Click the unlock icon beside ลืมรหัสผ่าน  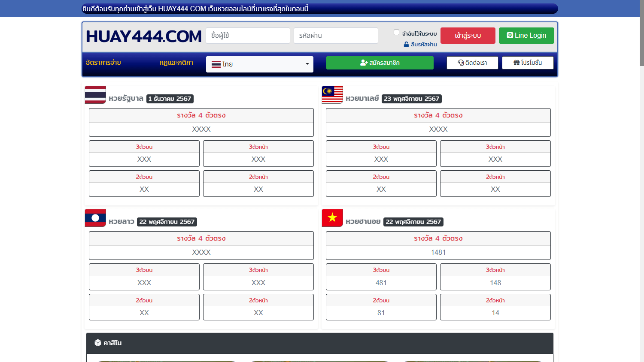pyautogui.click(x=406, y=44)
